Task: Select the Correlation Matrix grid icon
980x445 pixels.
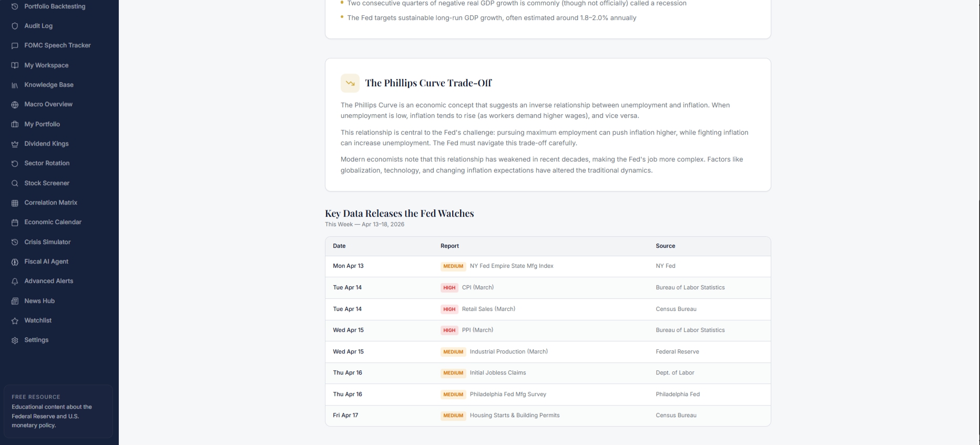Action: (x=15, y=203)
